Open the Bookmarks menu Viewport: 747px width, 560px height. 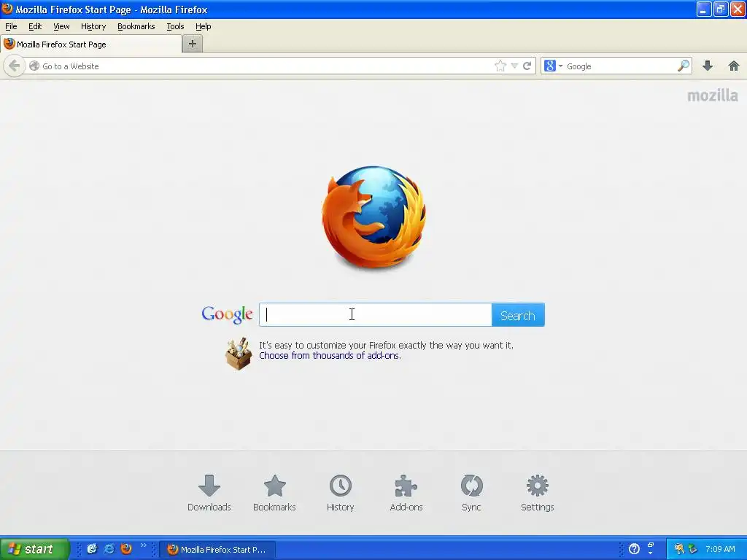136,26
